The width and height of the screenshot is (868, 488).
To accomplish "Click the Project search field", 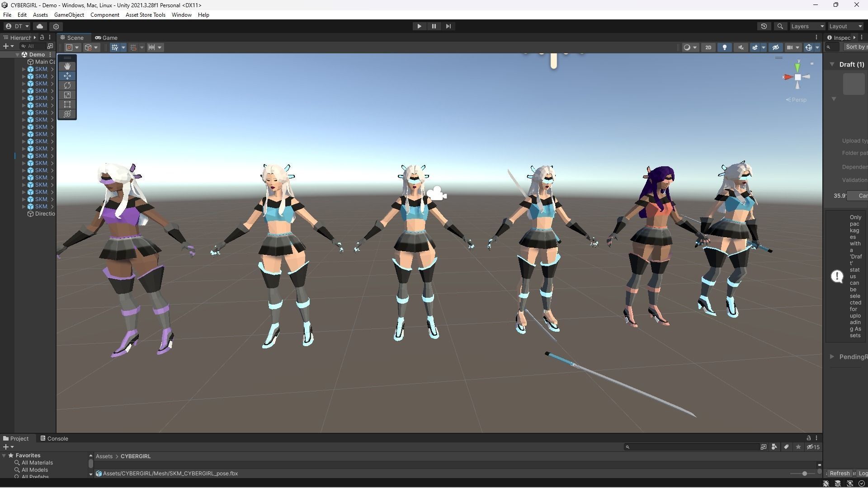I will tap(691, 447).
